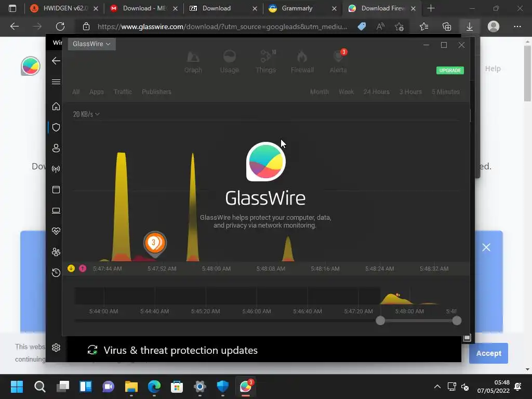Screen dimensions: 532x399
Task: Click the taskbar clock showing 05:48
Action: coord(494,387)
